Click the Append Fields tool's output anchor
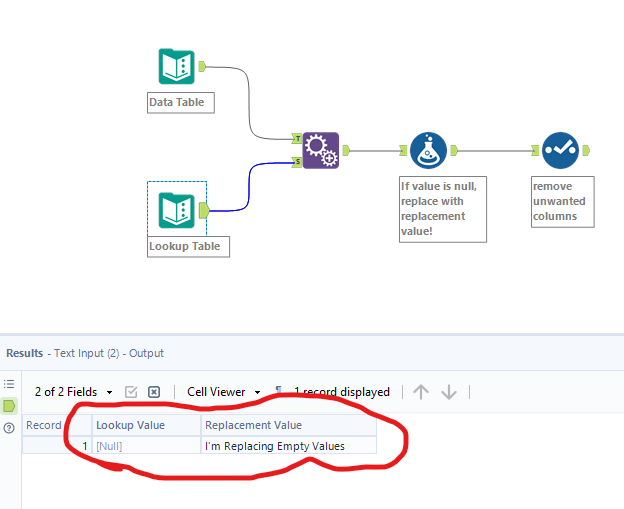This screenshot has height=509, width=624. (x=346, y=150)
